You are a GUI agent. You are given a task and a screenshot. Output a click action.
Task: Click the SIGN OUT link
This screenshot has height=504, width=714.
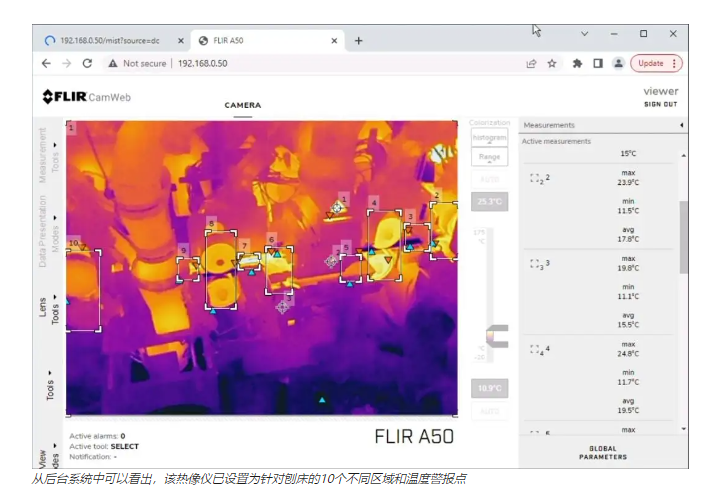coord(660,104)
